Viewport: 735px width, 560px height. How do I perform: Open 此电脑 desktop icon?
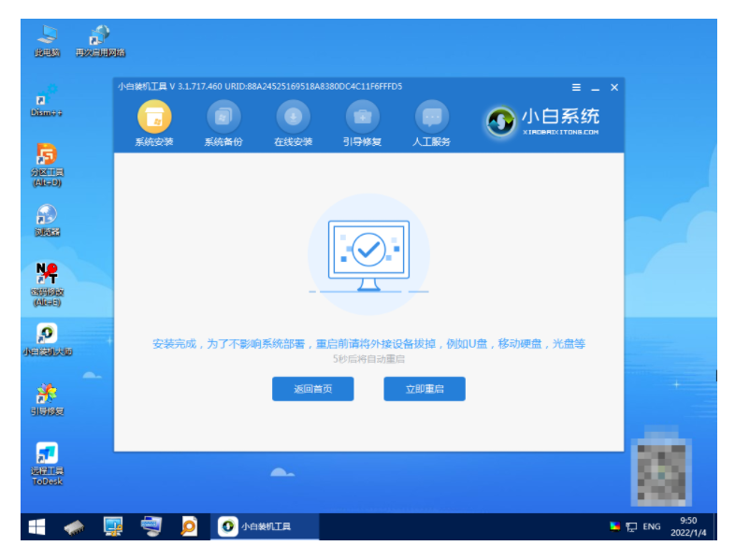point(47,39)
